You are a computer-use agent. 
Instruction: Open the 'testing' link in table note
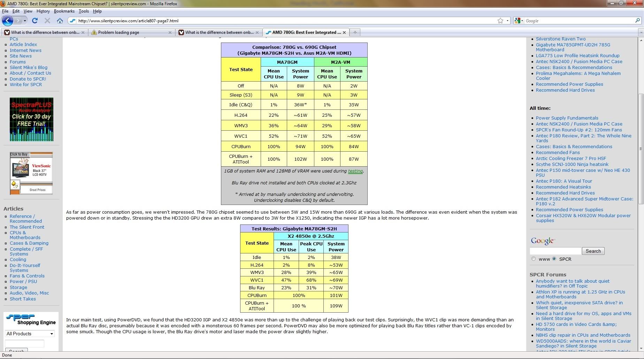[x=355, y=171]
